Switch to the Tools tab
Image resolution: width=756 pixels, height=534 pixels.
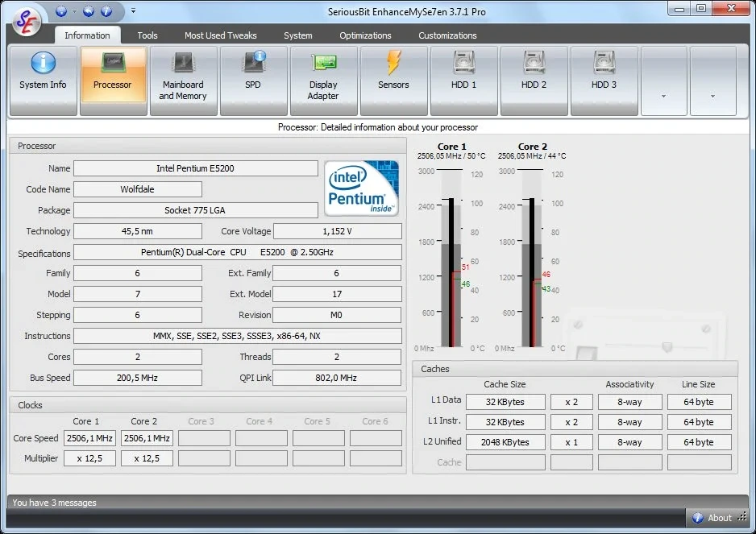[147, 35]
